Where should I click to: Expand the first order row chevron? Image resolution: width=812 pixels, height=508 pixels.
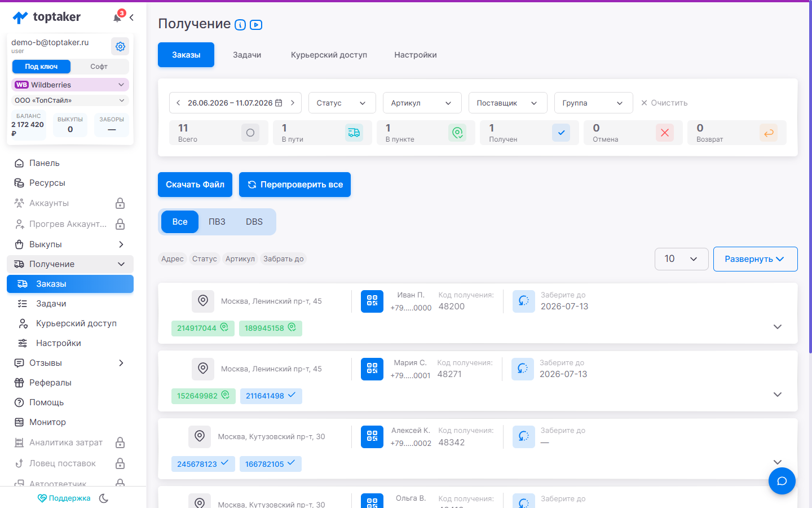pyautogui.click(x=778, y=327)
